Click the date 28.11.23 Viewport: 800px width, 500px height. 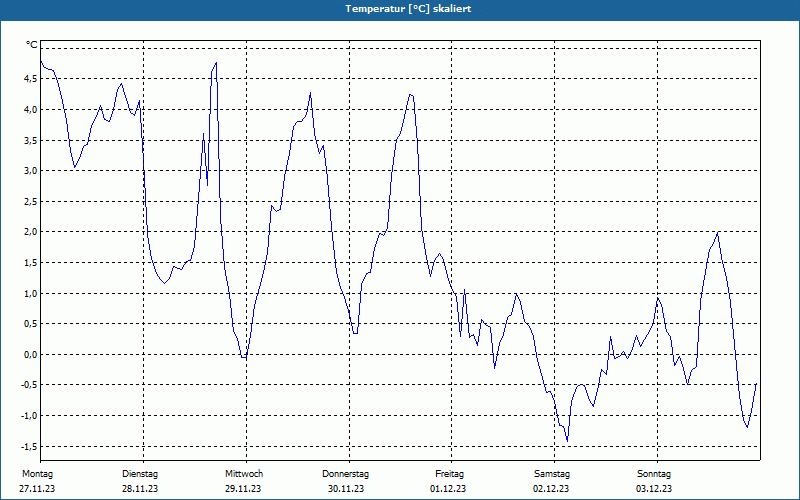coord(140,489)
